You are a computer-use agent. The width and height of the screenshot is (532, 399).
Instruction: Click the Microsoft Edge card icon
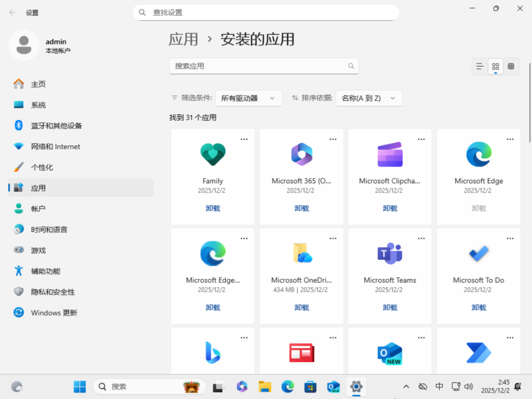pos(479,154)
